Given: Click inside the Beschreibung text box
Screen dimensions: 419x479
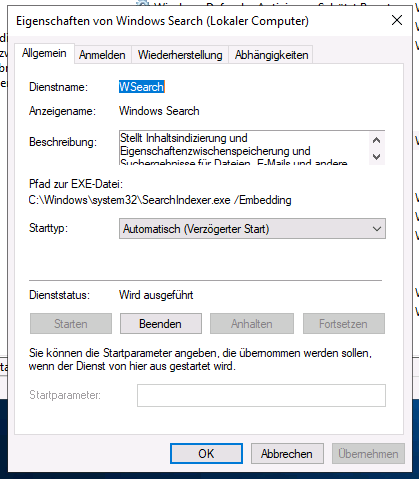Looking at the screenshot, I should [x=244, y=148].
